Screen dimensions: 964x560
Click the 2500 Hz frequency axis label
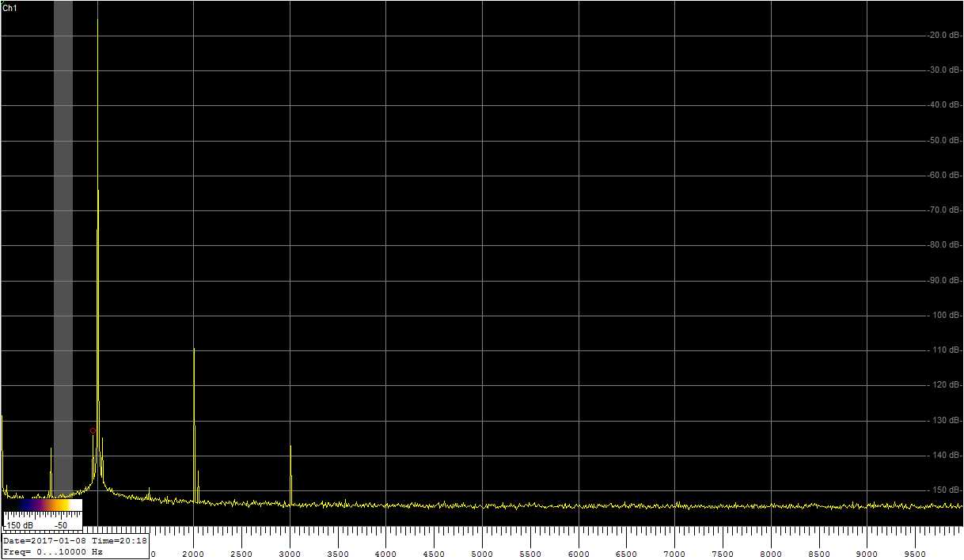tap(242, 554)
